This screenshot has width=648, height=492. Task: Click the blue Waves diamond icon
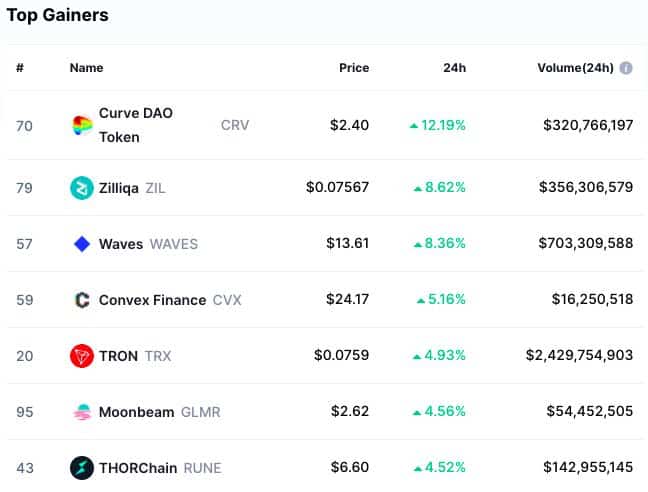pyautogui.click(x=82, y=244)
